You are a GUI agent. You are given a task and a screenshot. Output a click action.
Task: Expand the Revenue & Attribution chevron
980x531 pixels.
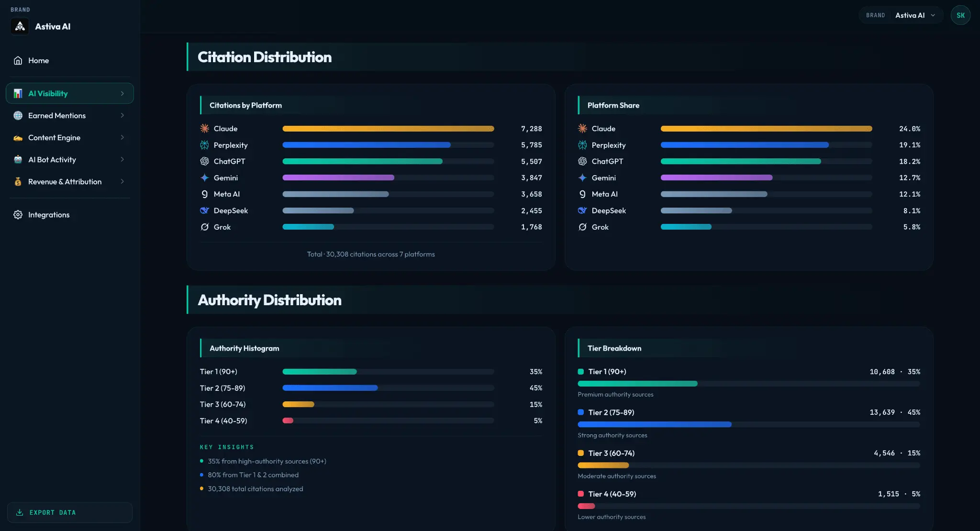coord(122,181)
